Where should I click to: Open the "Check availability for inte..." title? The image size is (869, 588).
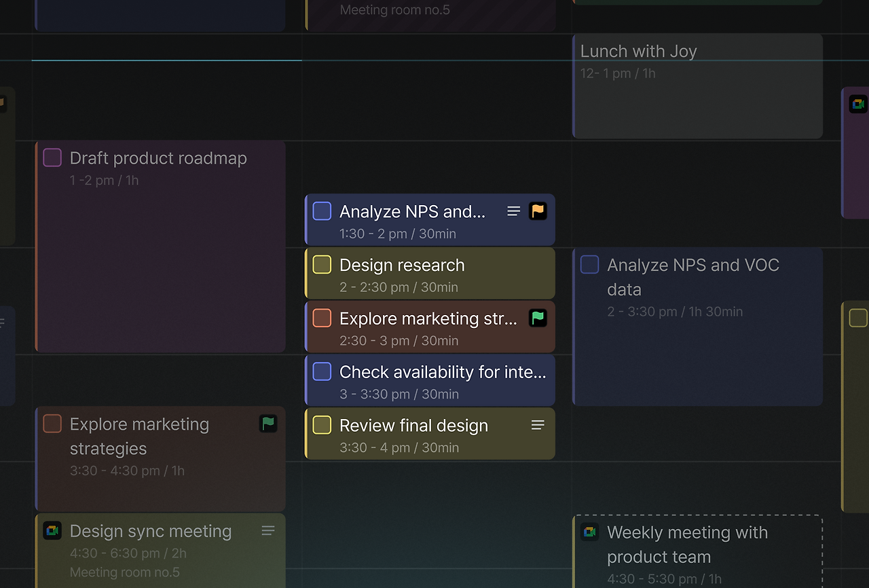[443, 372]
